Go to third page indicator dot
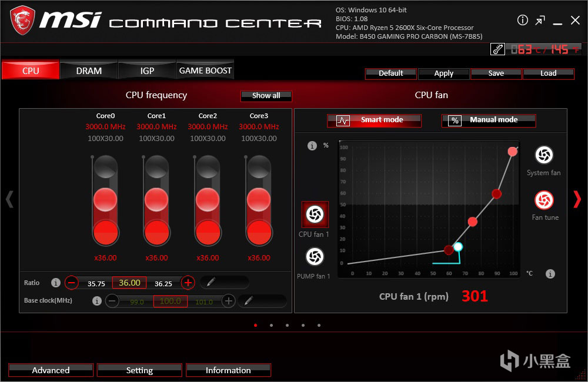The image size is (588, 382). coord(287,326)
